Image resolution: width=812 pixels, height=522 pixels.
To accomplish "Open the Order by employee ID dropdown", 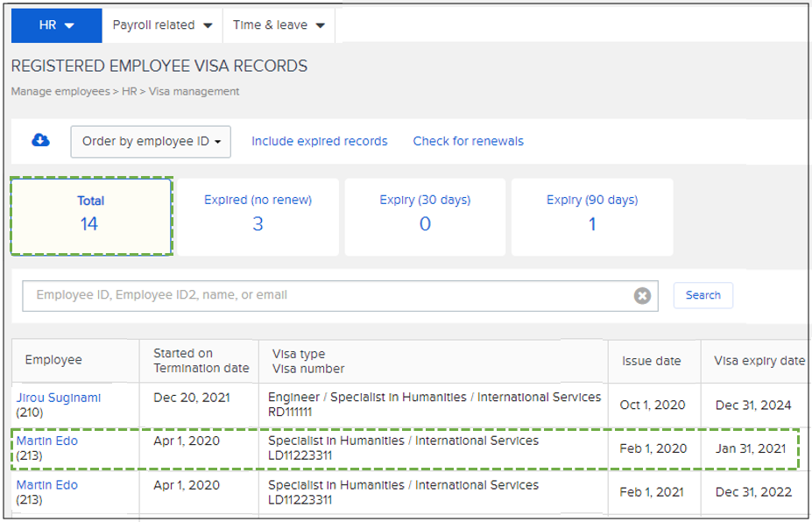I will tap(151, 142).
